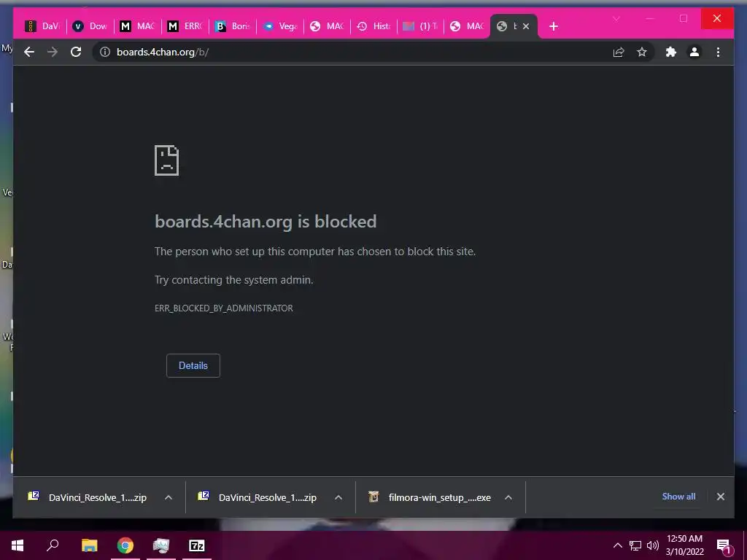Click the Chrome taskbar icon
Viewport: 747px width, 560px height.
click(125, 545)
